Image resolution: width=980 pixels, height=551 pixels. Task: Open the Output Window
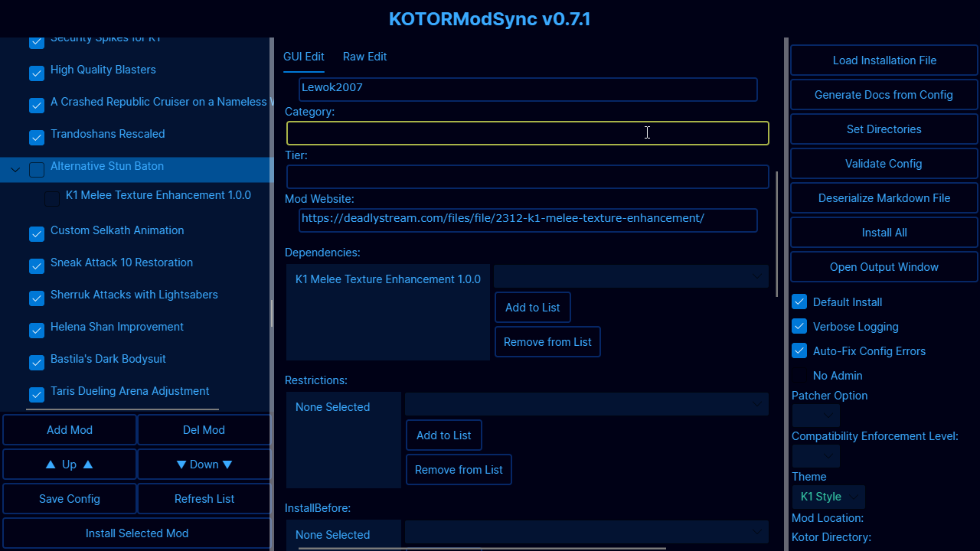(x=884, y=266)
